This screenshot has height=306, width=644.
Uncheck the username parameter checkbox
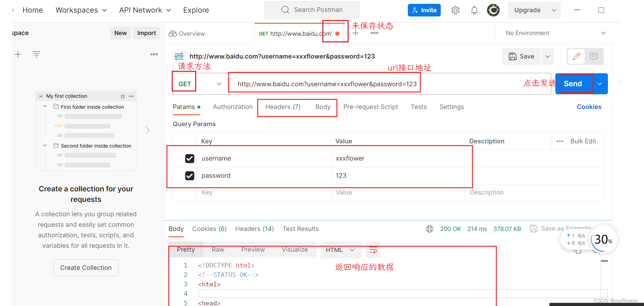coord(190,158)
